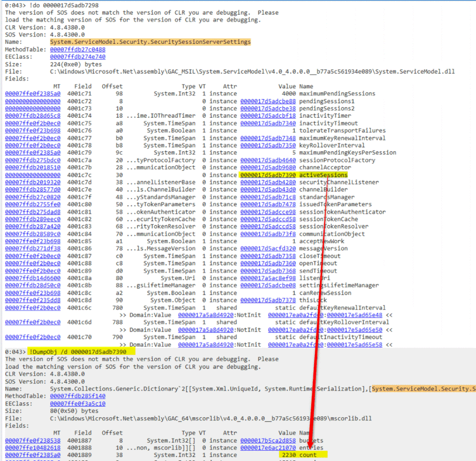Open static value link ending 0000017e5ad65e58
The width and height of the screenshot is (476, 461).
coord(354,345)
